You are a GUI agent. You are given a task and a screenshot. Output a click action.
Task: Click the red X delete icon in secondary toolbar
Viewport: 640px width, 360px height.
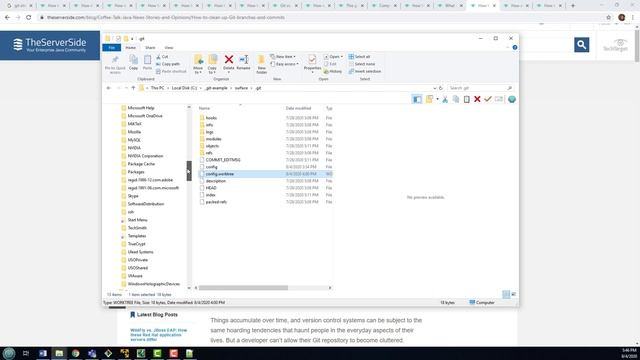pos(477,99)
